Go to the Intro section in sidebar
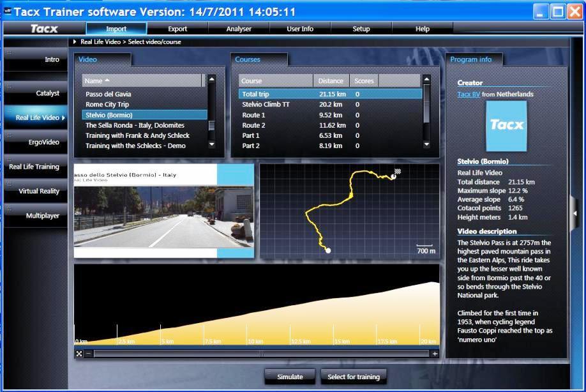This screenshot has width=586, height=392. click(36, 59)
